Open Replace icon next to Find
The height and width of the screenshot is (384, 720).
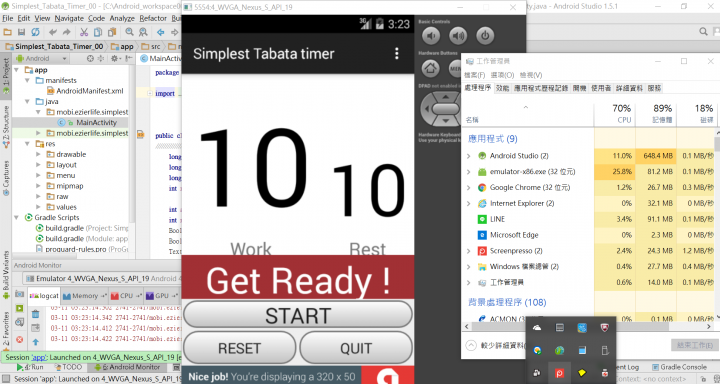[143, 32]
